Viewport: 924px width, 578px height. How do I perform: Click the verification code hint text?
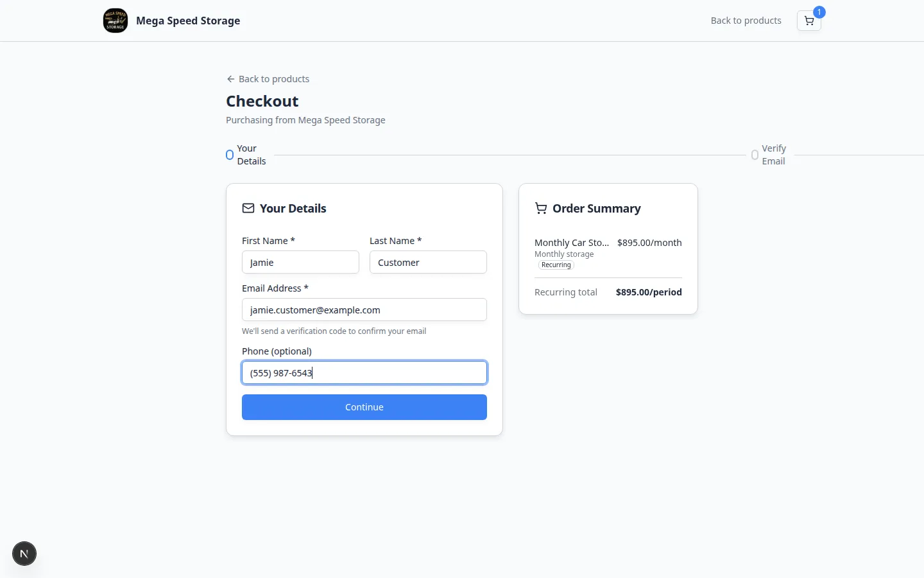click(334, 331)
